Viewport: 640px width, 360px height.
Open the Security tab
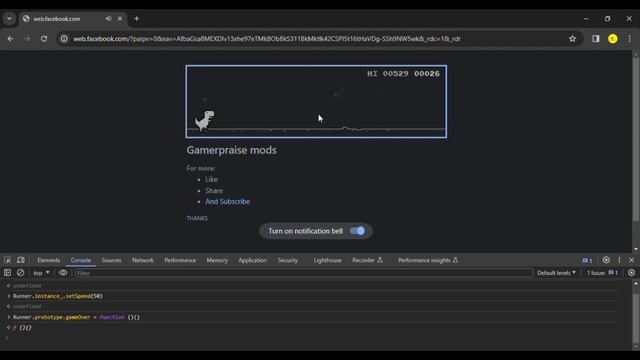click(x=288, y=260)
